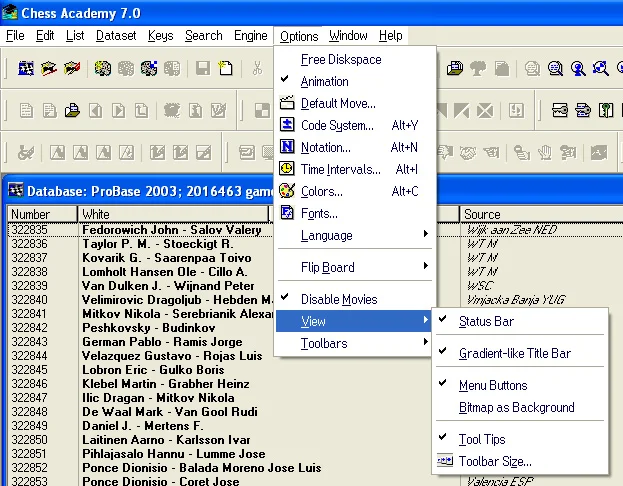Click the palette icon for Colors
Screen dimensions: 623x486
point(287,191)
